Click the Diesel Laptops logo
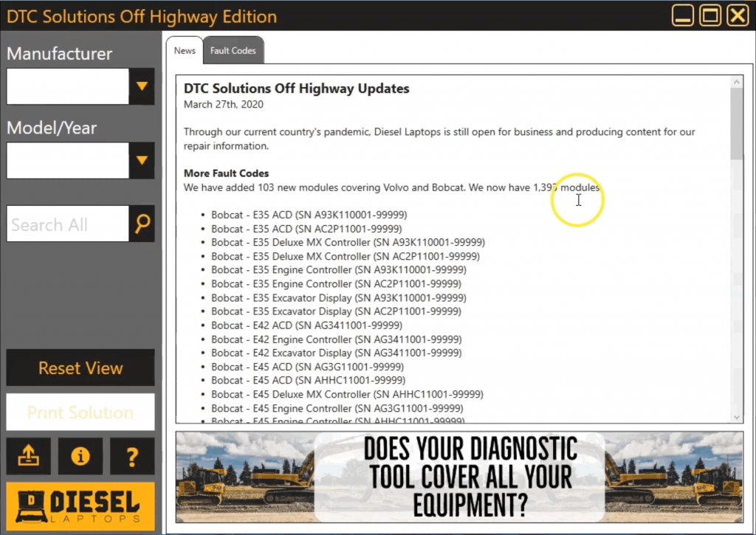The height and width of the screenshot is (535, 756). point(80,506)
